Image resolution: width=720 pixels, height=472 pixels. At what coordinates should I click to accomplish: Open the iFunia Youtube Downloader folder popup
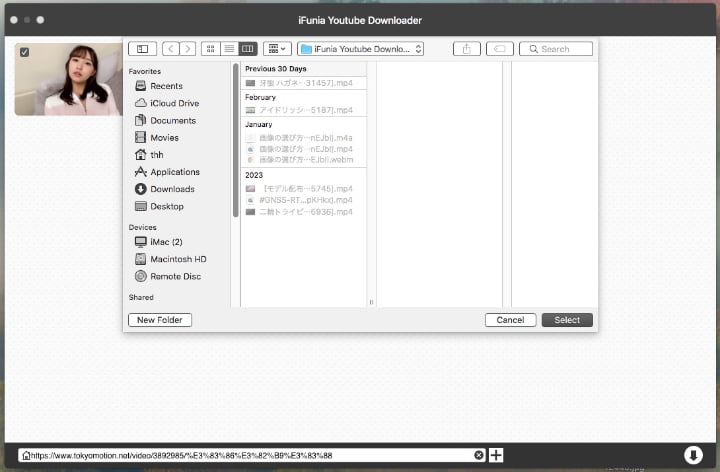pyautogui.click(x=361, y=48)
